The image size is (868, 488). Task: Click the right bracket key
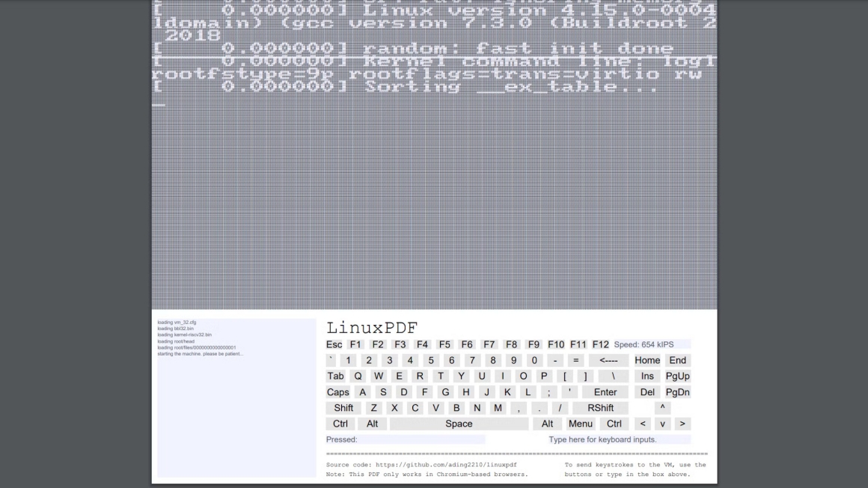(x=585, y=376)
